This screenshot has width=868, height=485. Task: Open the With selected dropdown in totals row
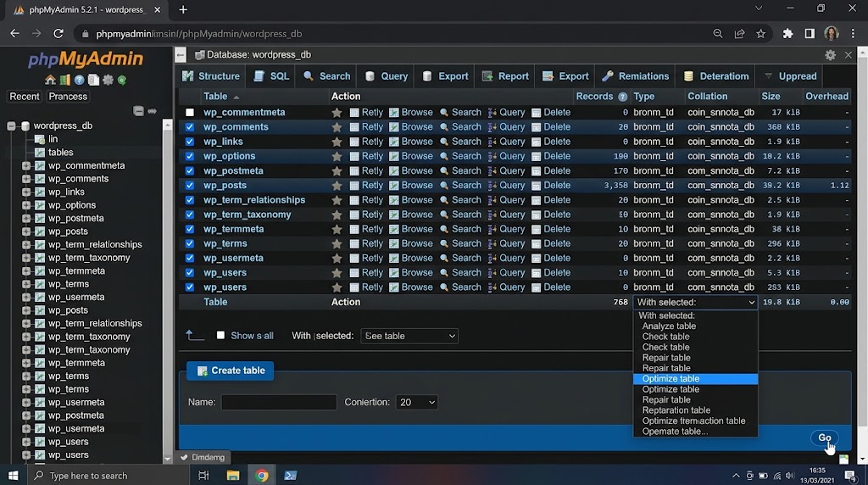(x=695, y=303)
